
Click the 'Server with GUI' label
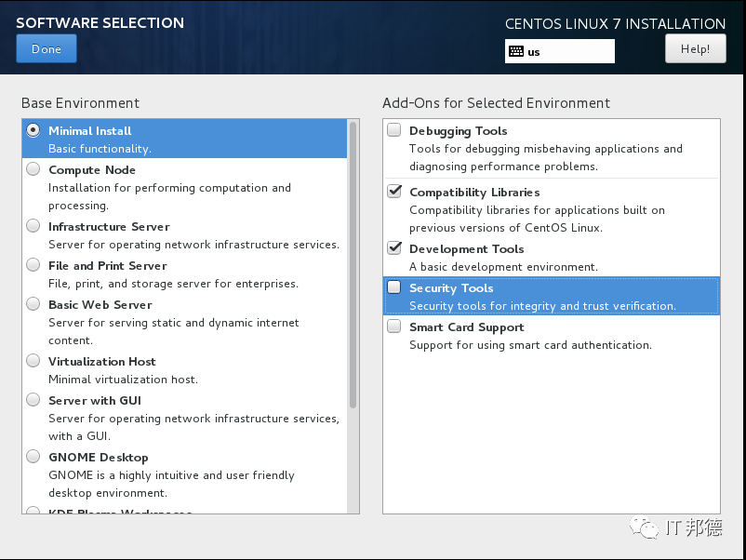95,401
